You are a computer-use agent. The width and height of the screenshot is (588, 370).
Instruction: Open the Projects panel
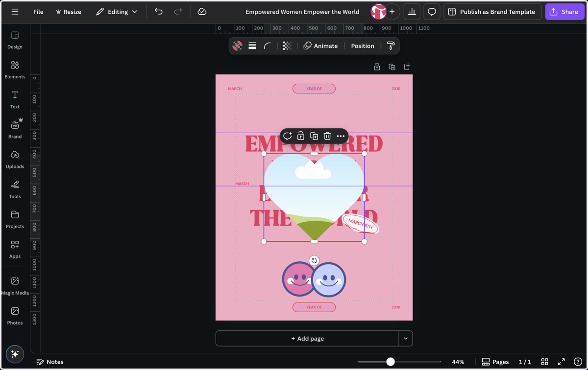pyautogui.click(x=15, y=219)
